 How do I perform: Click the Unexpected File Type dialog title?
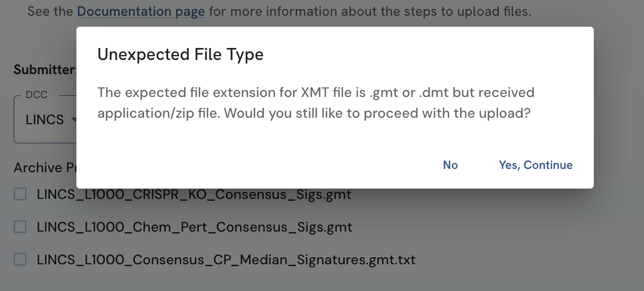click(x=180, y=54)
